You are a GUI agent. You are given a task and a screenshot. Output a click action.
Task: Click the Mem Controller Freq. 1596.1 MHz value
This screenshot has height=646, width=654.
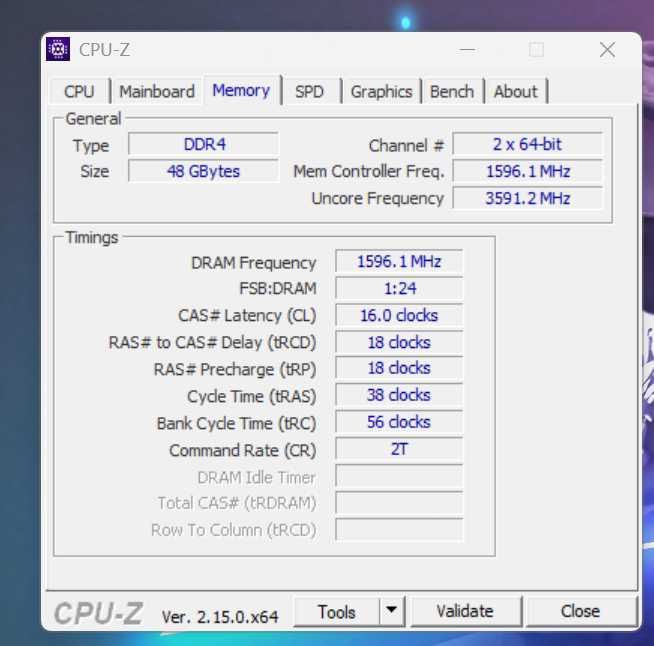[527, 171]
